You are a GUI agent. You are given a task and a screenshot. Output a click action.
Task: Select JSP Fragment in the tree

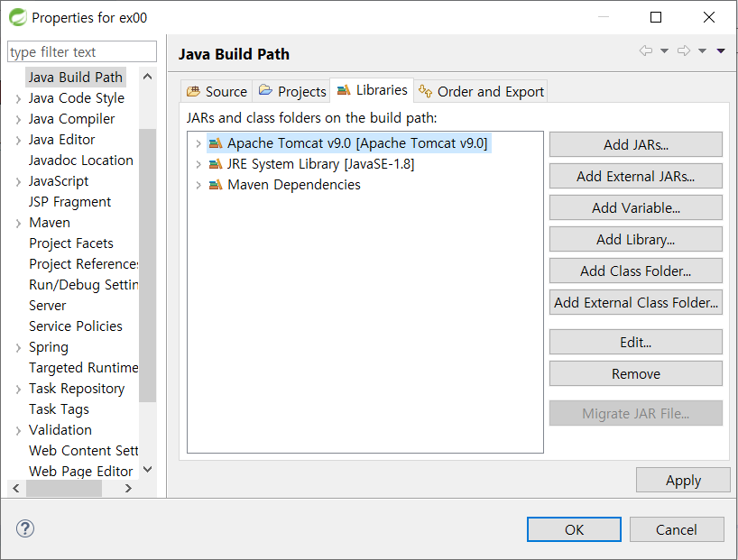[x=69, y=202]
